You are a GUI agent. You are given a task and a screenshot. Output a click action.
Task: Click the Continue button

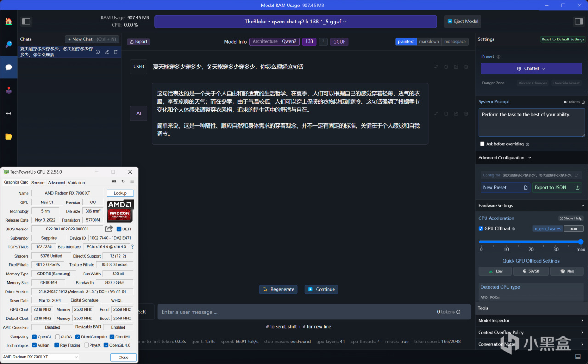321,289
